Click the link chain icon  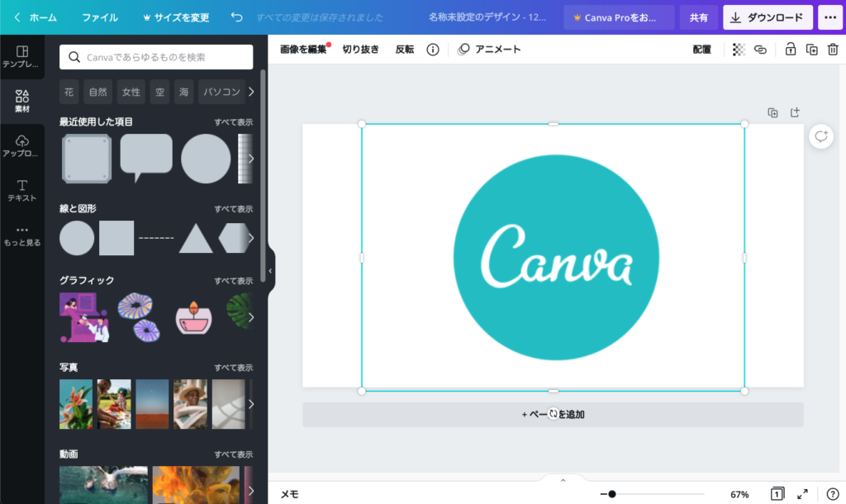coord(760,50)
